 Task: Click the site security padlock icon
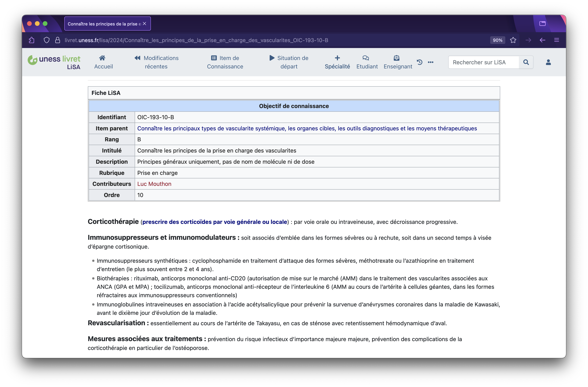point(58,40)
